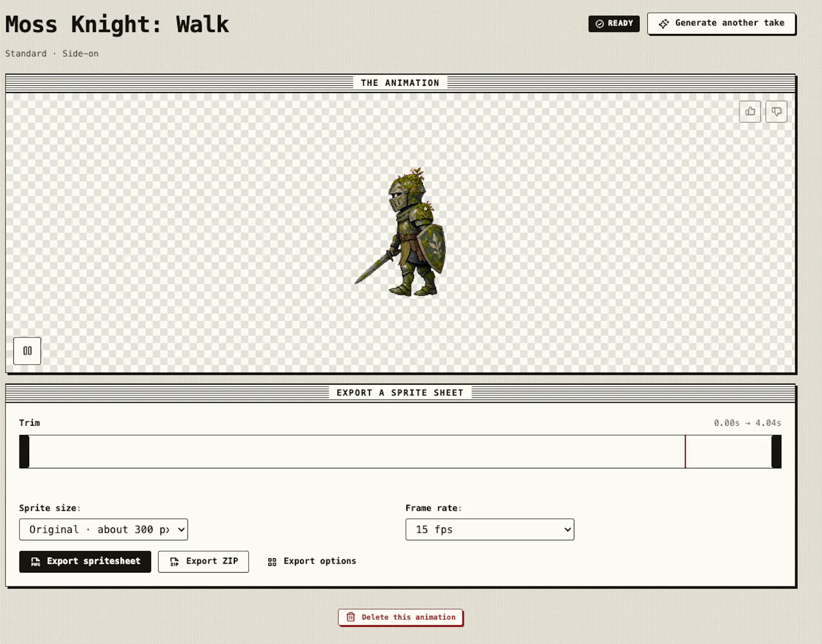Viewport: 822px width, 644px height.
Task: Click Generate another take button
Action: click(721, 23)
